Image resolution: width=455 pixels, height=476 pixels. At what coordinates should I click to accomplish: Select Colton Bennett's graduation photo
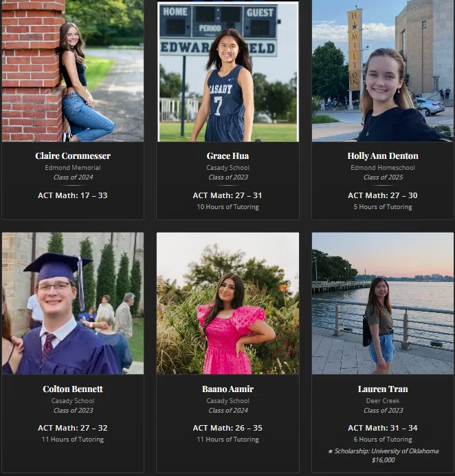click(73, 303)
